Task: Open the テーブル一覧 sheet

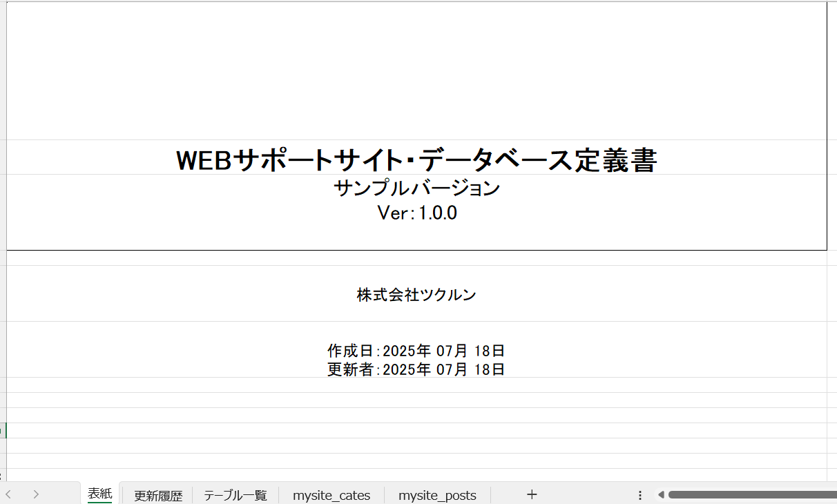Action: click(x=235, y=494)
